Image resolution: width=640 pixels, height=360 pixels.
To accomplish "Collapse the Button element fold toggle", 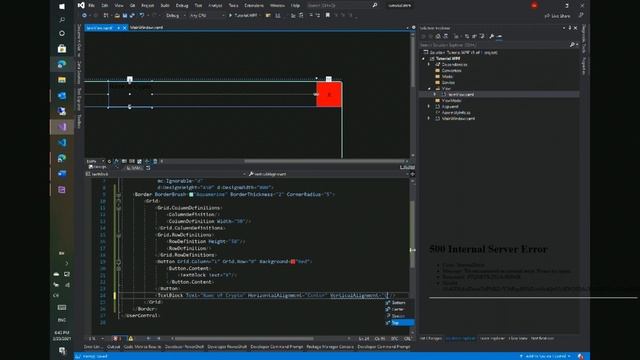I will (x=118, y=262).
